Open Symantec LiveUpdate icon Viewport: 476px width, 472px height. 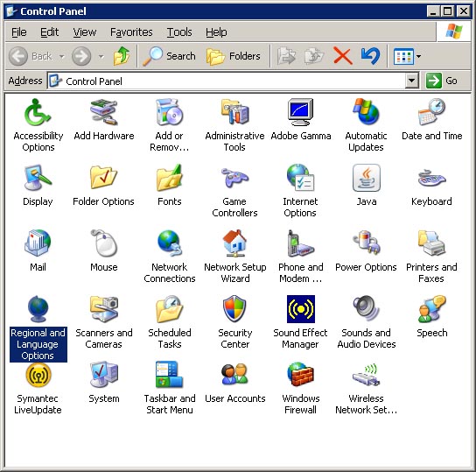point(38,375)
